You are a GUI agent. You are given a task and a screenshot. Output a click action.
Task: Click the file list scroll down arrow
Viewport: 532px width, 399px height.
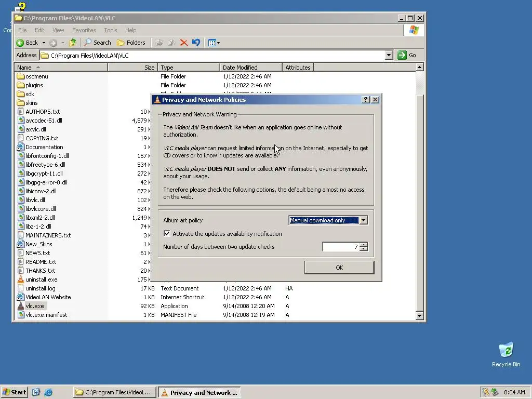coord(419,315)
